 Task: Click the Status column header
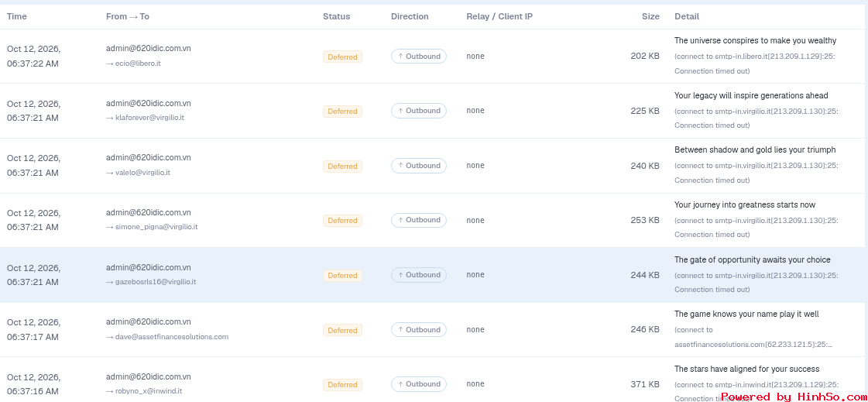point(337,16)
